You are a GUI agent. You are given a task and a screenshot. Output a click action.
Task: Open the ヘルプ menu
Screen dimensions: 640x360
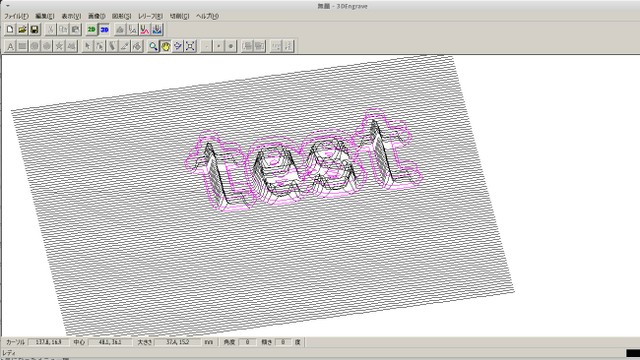point(207,16)
